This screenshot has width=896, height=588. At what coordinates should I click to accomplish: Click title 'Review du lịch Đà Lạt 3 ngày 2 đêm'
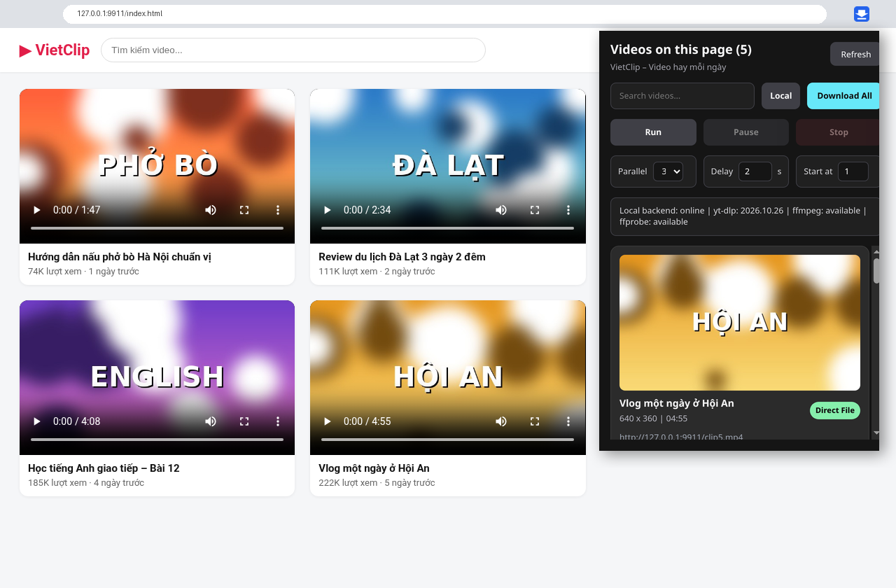tap(402, 257)
